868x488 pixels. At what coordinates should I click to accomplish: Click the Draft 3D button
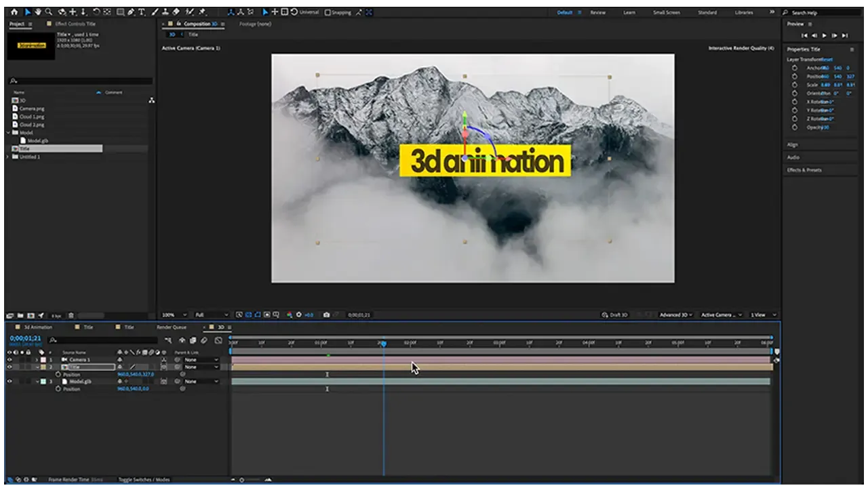[x=616, y=315]
